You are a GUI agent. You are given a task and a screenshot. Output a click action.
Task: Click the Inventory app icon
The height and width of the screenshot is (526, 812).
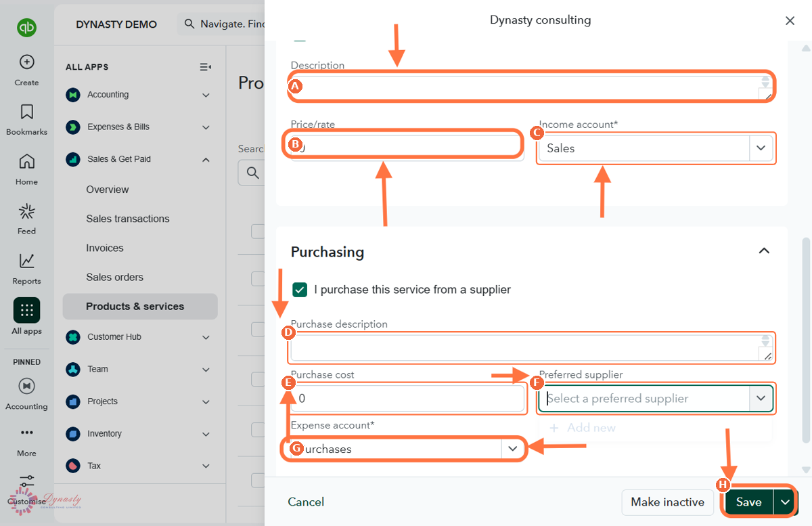(x=73, y=433)
